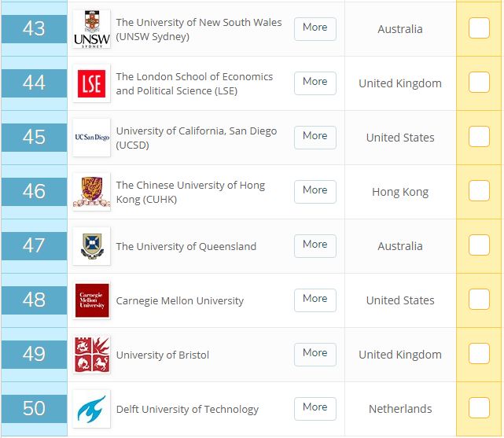Click the University of Bristol logo
This screenshot has height=438, width=504.
(x=91, y=355)
